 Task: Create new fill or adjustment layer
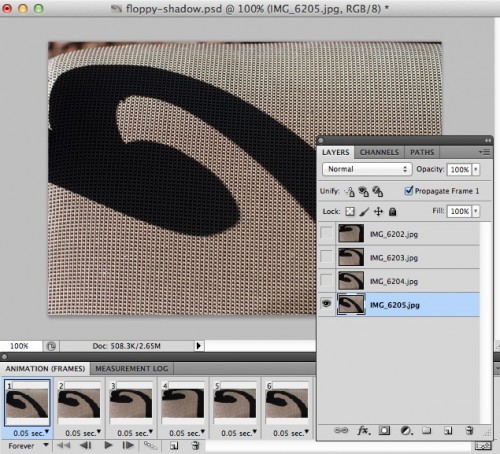[x=406, y=431]
